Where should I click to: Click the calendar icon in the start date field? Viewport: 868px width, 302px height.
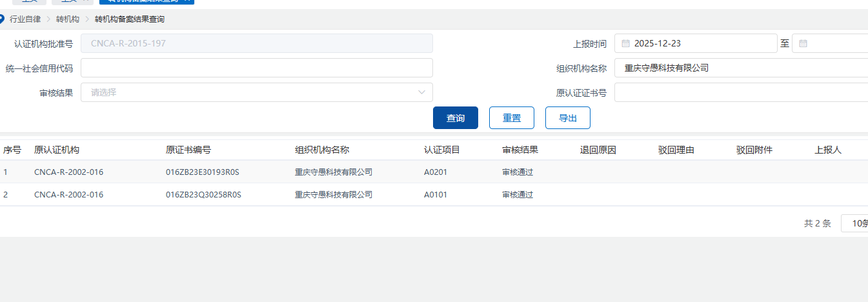626,44
